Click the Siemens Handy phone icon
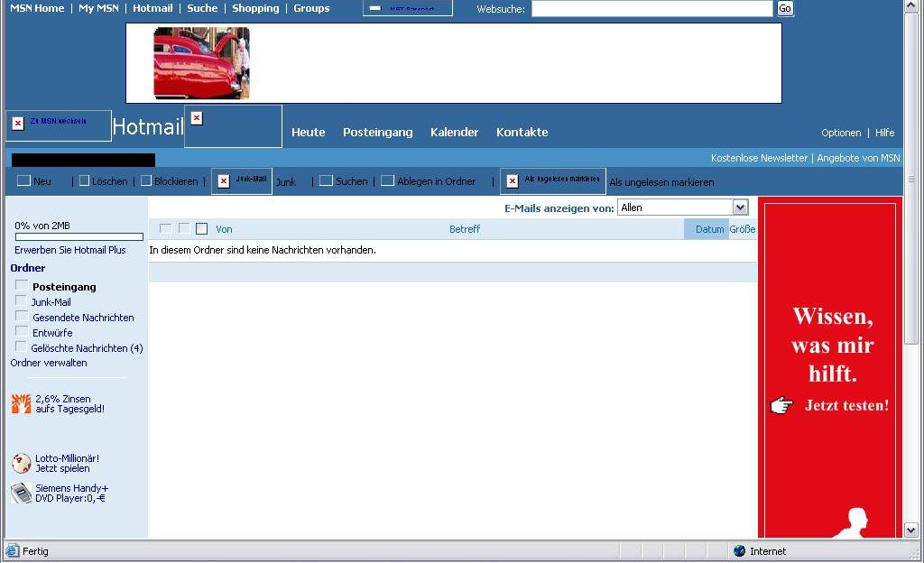 click(x=22, y=493)
